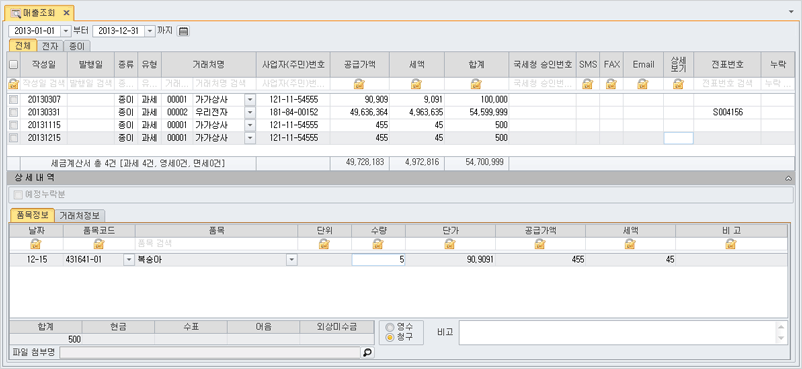This screenshot has height=369, width=802.
Task: Select the 품목정보 tab
Action: [32, 215]
